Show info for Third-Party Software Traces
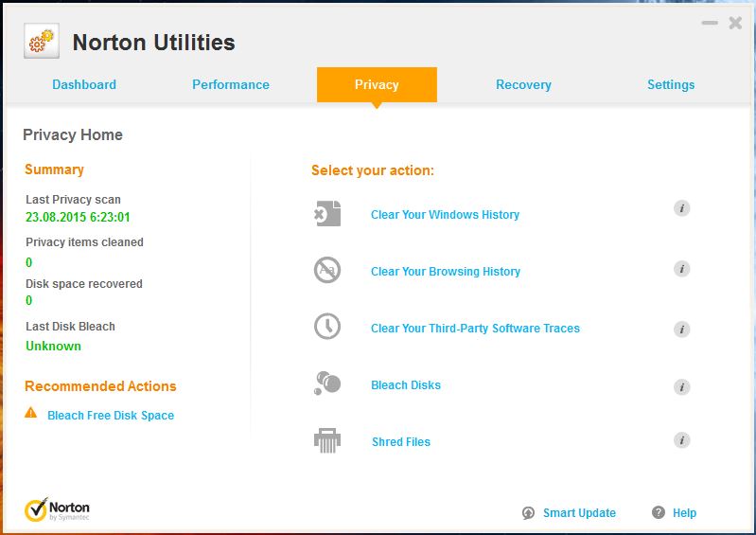 click(682, 330)
